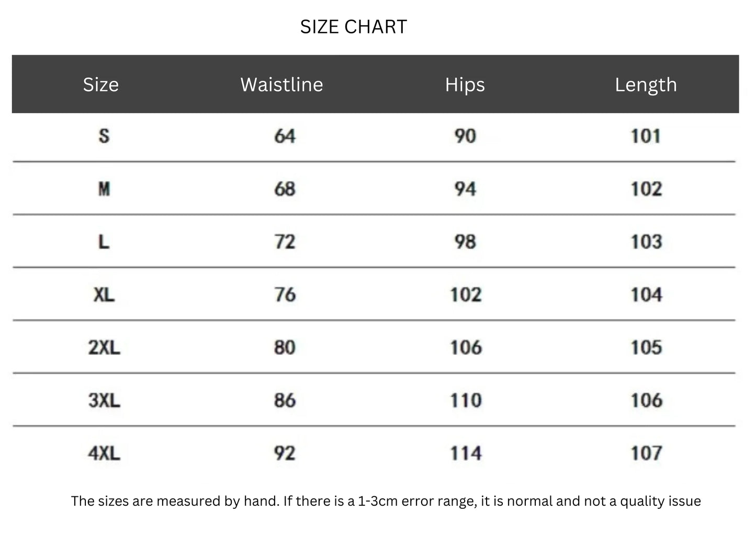
Task: Click the SIZE CHART title
Action: (x=353, y=27)
